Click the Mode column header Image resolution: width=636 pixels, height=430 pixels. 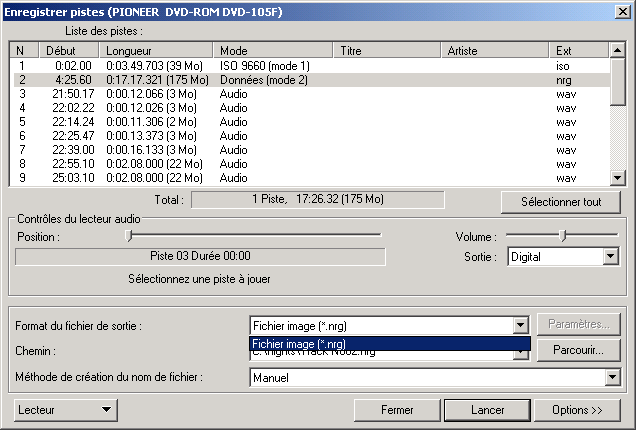click(x=274, y=49)
